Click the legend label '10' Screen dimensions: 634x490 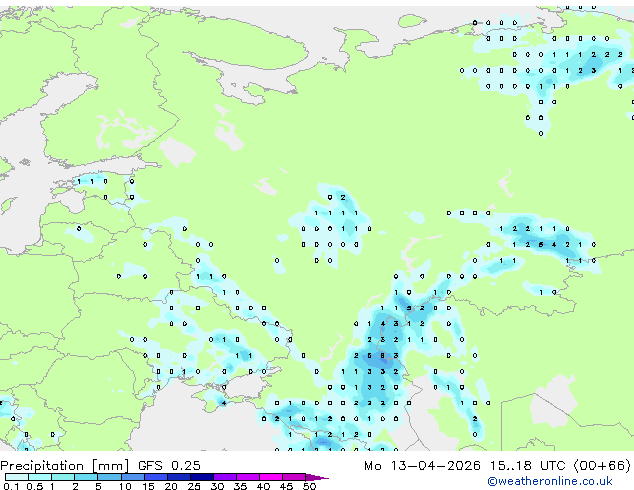[125, 486]
